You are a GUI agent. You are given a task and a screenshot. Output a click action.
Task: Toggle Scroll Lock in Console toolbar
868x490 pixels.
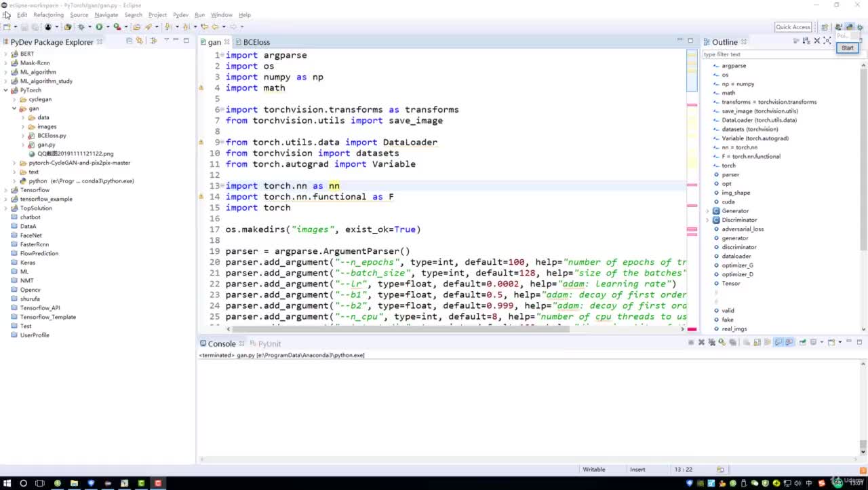[x=756, y=343]
